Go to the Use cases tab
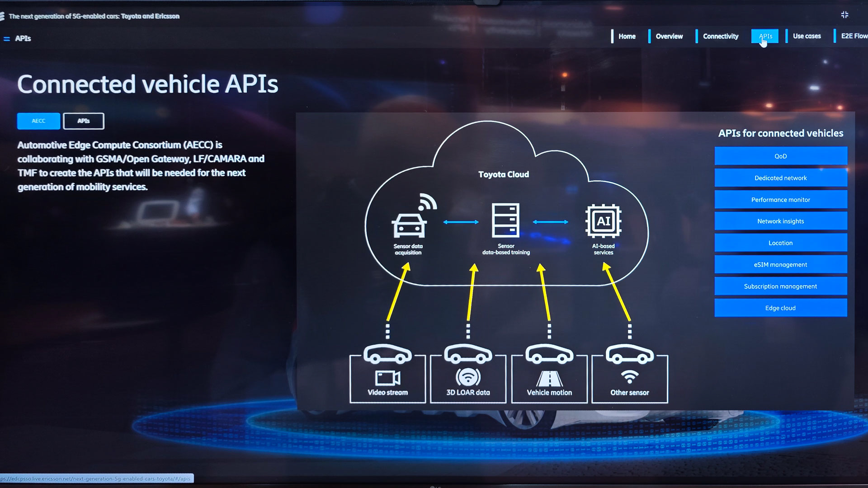The height and width of the screenshot is (488, 868). pyautogui.click(x=807, y=36)
